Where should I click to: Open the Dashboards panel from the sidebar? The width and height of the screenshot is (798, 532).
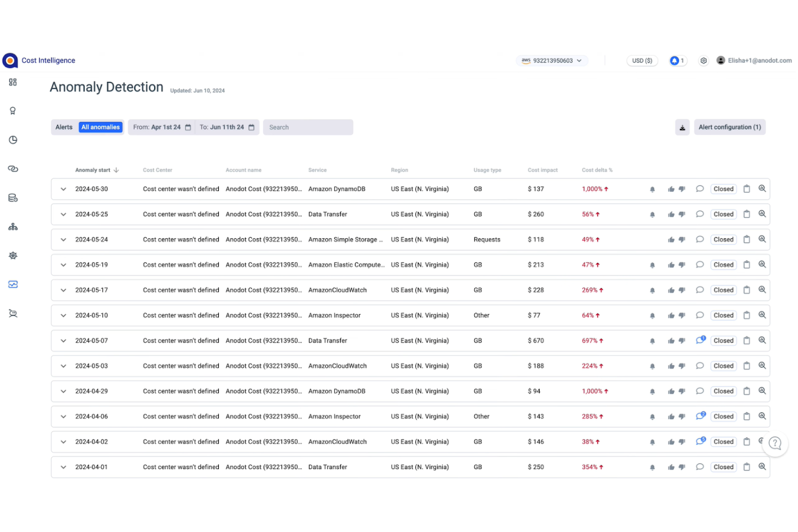point(13,82)
